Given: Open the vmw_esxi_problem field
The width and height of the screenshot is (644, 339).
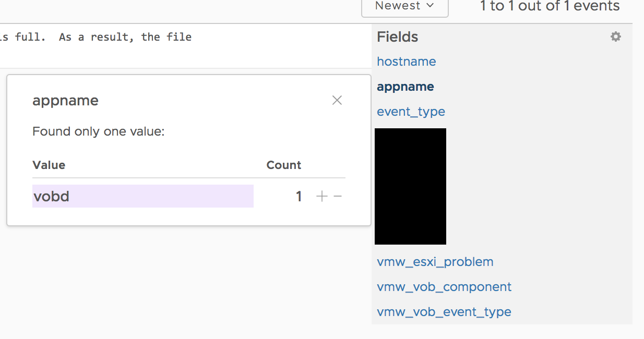Looking at the screenshot, I should coord(435,262).
